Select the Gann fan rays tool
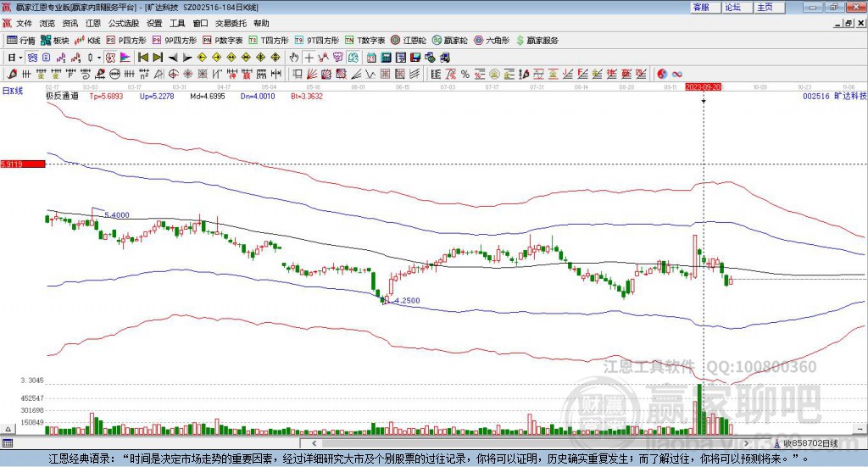 (x=312, y=74)
